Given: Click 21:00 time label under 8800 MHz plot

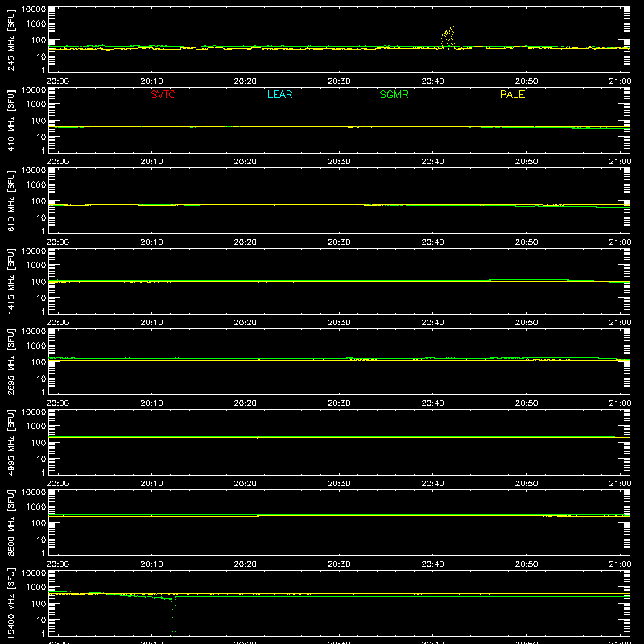Looking at the screenshot, I should click(x=620, y=564).
